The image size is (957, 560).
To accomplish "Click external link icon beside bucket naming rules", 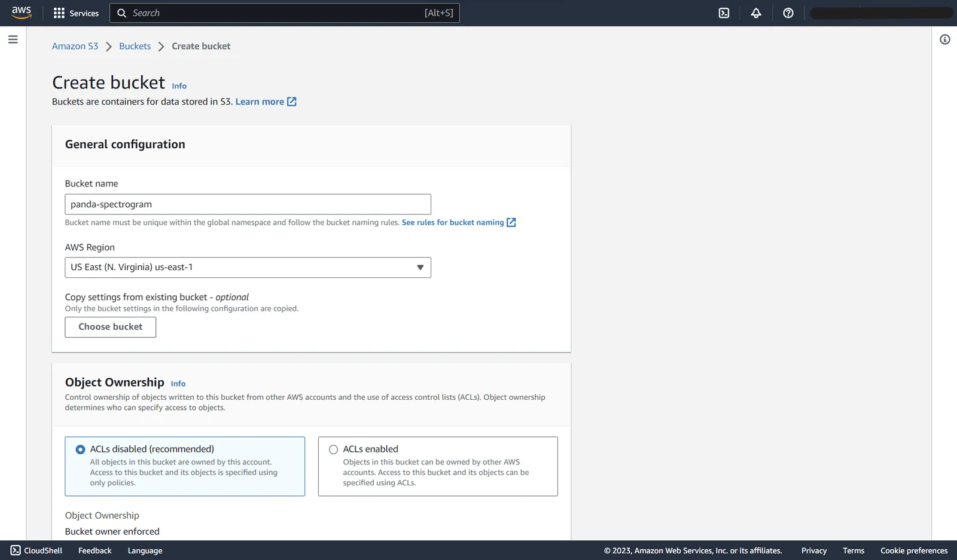I will tap(511, 222).
